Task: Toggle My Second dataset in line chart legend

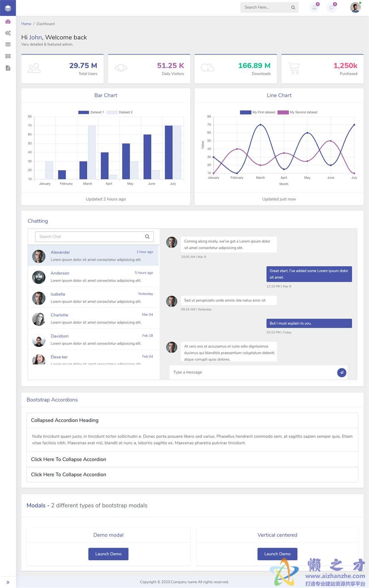Action: pos(297,112)
